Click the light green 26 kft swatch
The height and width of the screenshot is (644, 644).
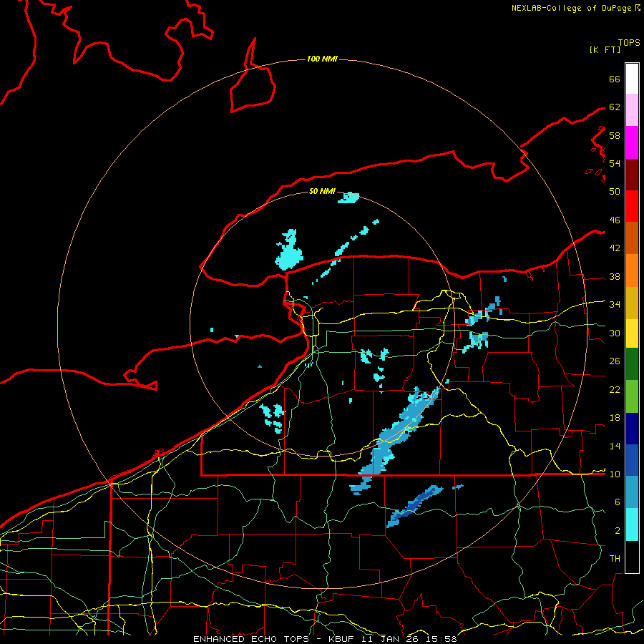coord(632,396)
